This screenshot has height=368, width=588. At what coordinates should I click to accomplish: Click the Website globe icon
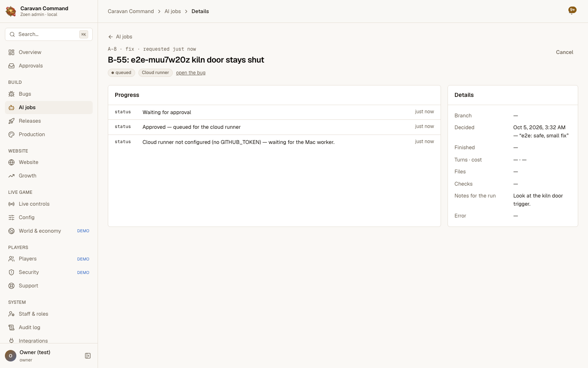click(x=11, y=162)
